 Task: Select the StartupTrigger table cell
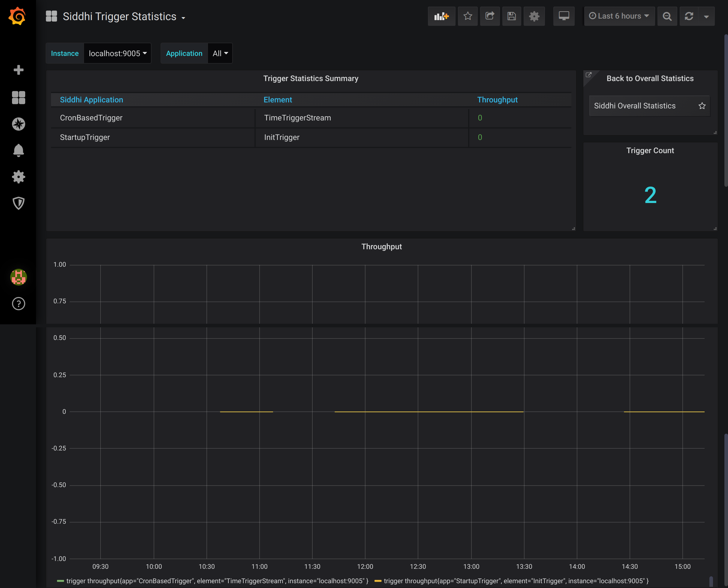(153, 137)
